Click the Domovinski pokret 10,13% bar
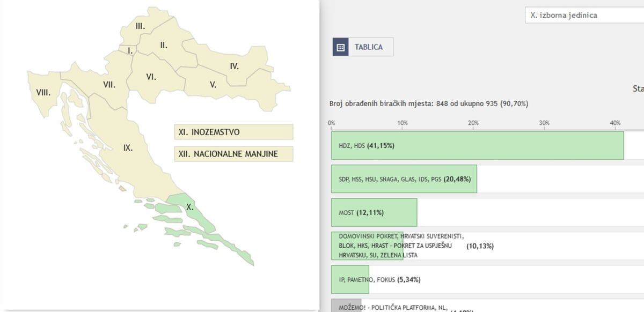The image size is (644, 312). [x=367, y=246]
